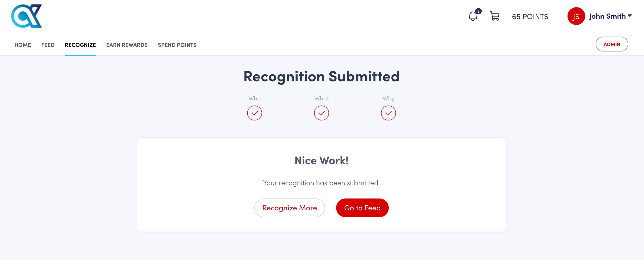Click the JS user avatar
This screenshot has width=644, height=260.
coord(576,16)
